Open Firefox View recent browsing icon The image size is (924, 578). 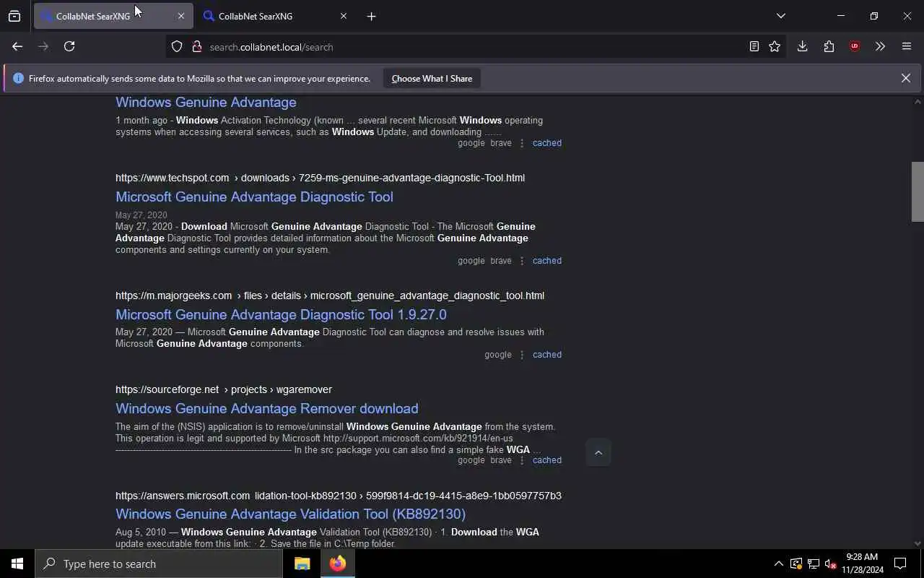[x=14, y=16]
